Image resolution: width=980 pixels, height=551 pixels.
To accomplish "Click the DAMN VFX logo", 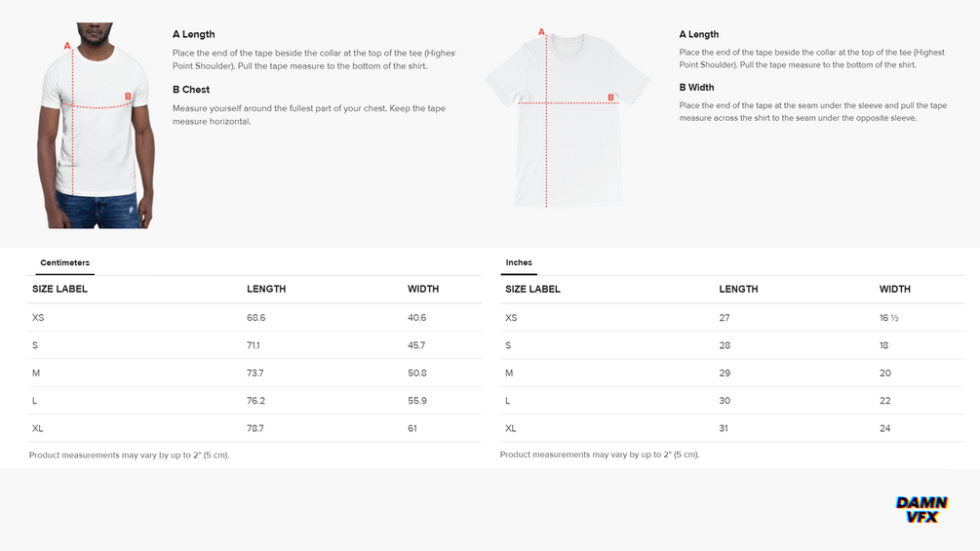I will [x=921, y=509].
